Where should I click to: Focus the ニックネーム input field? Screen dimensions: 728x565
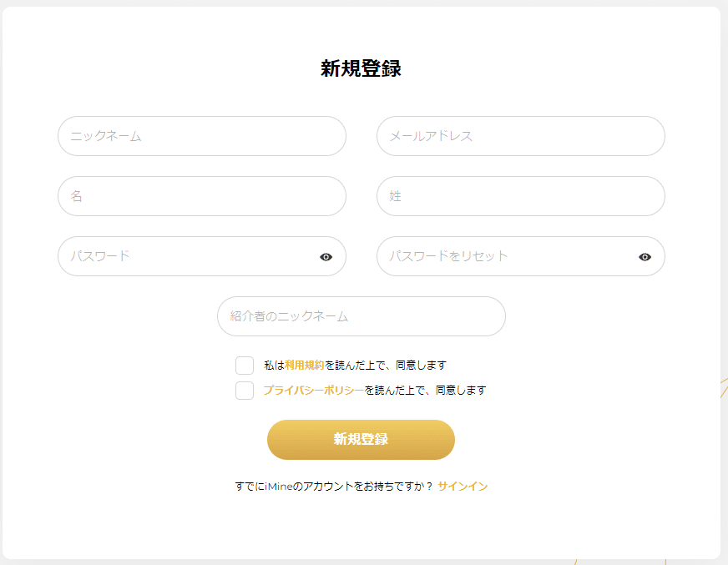pyautogui.click(x=201, y=136)
